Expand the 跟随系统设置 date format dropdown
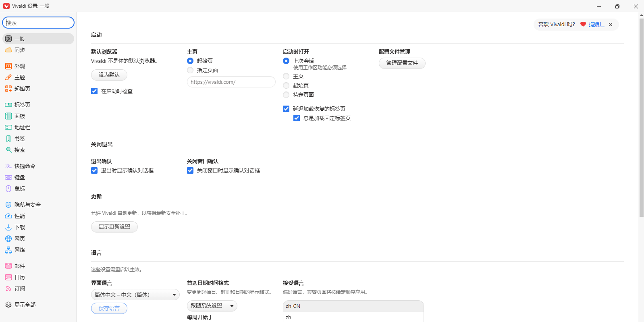 (212, 306)
